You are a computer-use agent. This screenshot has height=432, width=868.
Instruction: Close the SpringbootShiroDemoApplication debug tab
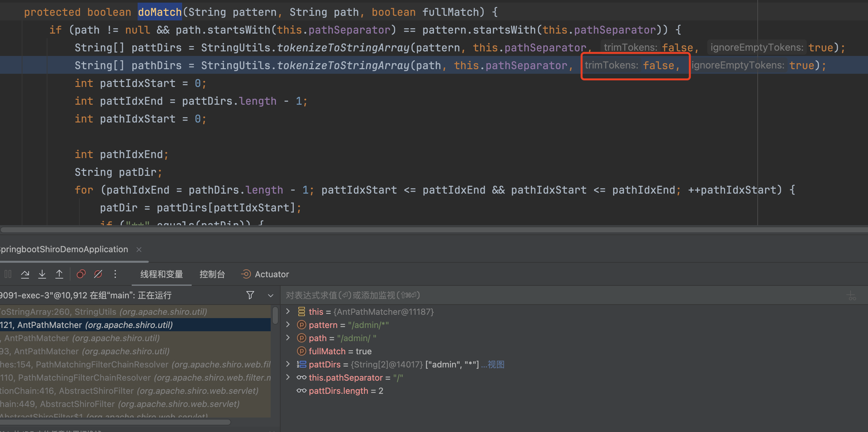[139, 249]
